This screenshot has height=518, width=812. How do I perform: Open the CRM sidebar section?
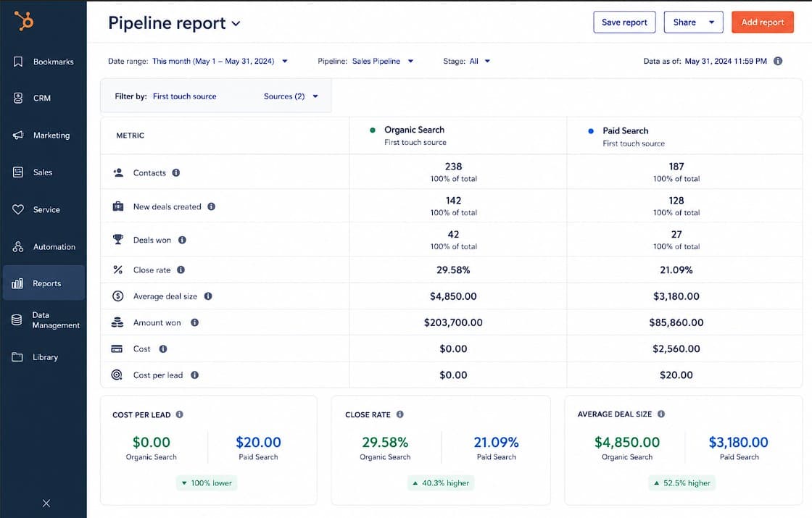click(43, 98)
